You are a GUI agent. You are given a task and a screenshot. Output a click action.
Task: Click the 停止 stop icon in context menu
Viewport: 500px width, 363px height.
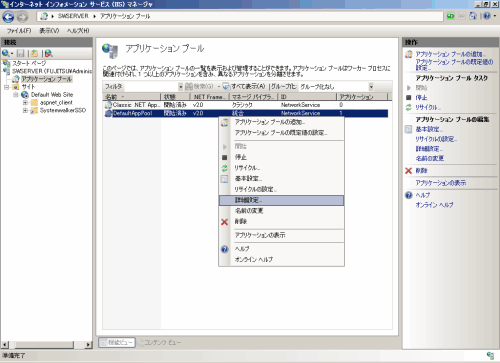225,157
